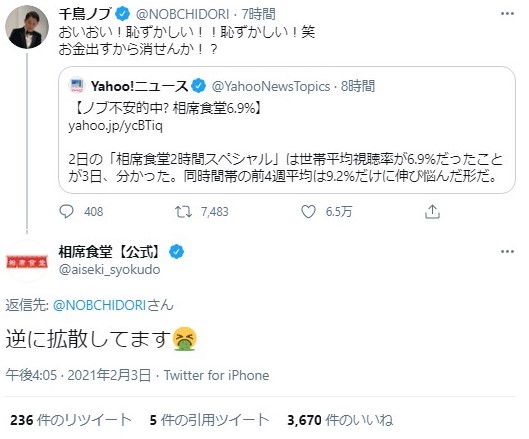Click Yahoo!ニュース small logo avatar
529x439 pixels.
[x=77, y=85]
